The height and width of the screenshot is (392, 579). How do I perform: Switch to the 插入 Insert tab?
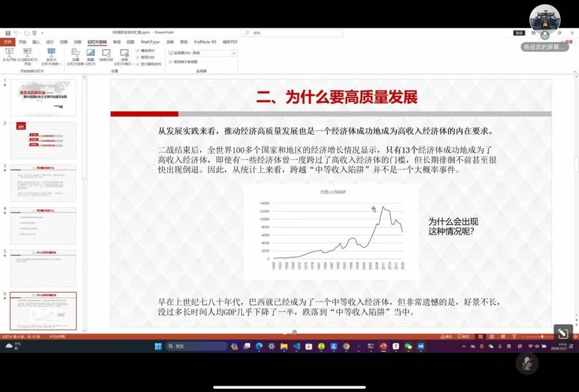click(x=36, y=42)
